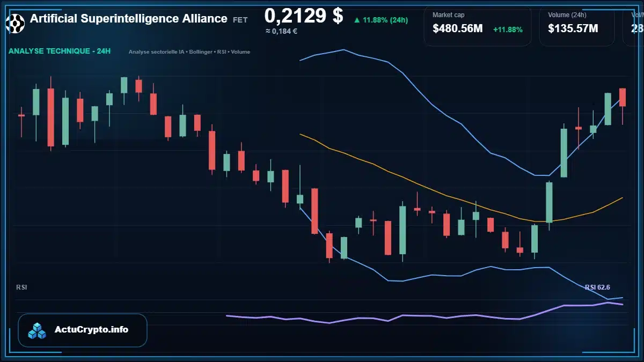This screenshot has height=362, width=644.
Task: Click the ≈ 0,184 € euro conversion
Action: (281, 31)
